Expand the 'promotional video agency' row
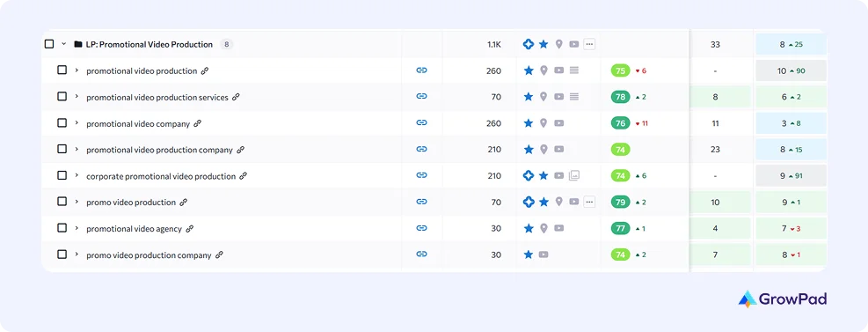 (77, 228)
